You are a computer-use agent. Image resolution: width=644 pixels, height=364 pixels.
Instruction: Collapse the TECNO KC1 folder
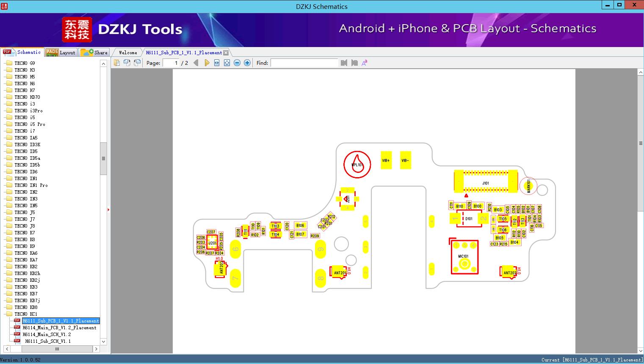pos(26,314)
